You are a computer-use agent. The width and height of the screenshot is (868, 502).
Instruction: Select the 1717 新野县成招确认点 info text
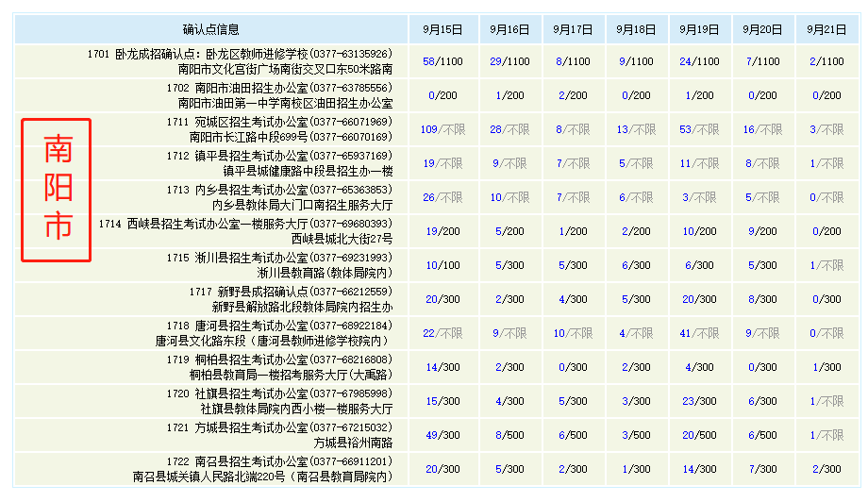[292, 299]
